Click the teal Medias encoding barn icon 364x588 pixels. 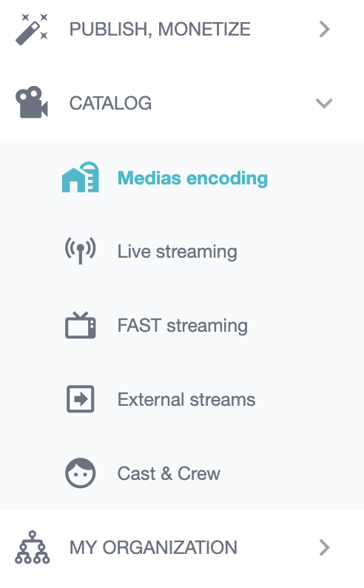pos(81,177)
